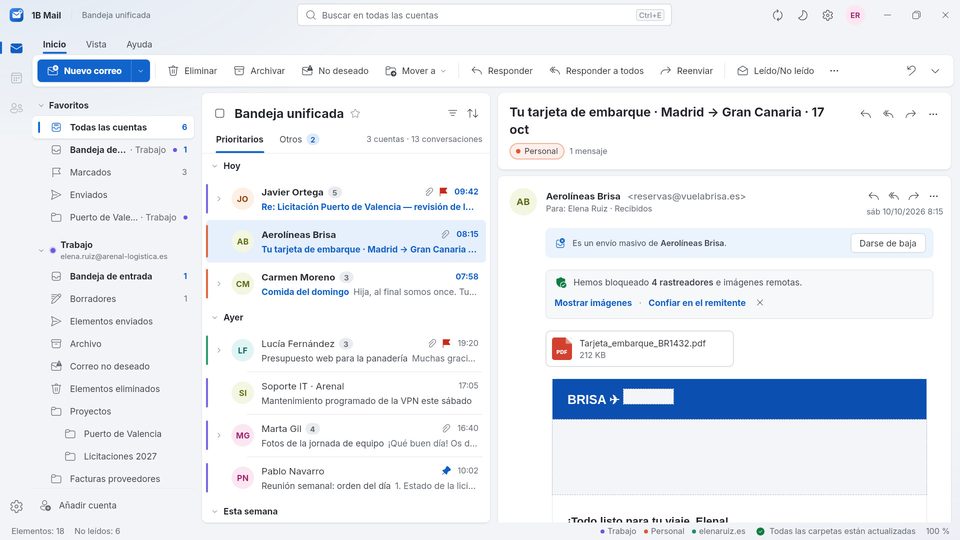This screenshot has width=960, height=540.
Task: Open the Mail view in sidebar
Action: pos(17,48)
